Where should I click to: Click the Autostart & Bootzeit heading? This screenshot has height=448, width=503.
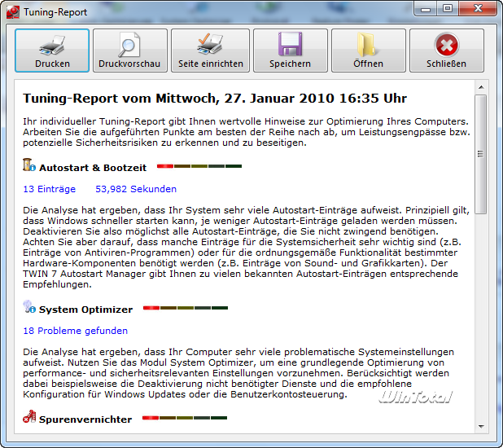pos(93,168)
